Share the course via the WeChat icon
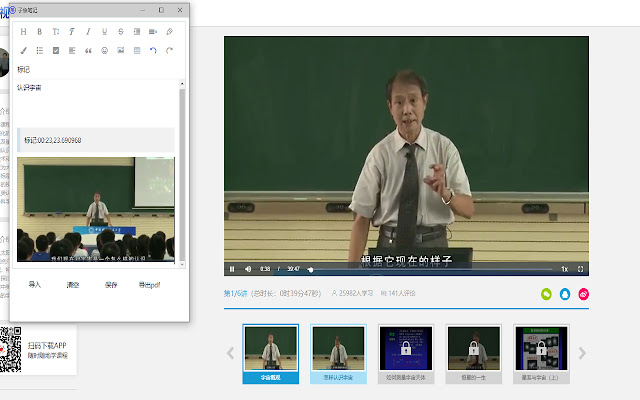The image size is (640, 400). [x=546, y=294]
